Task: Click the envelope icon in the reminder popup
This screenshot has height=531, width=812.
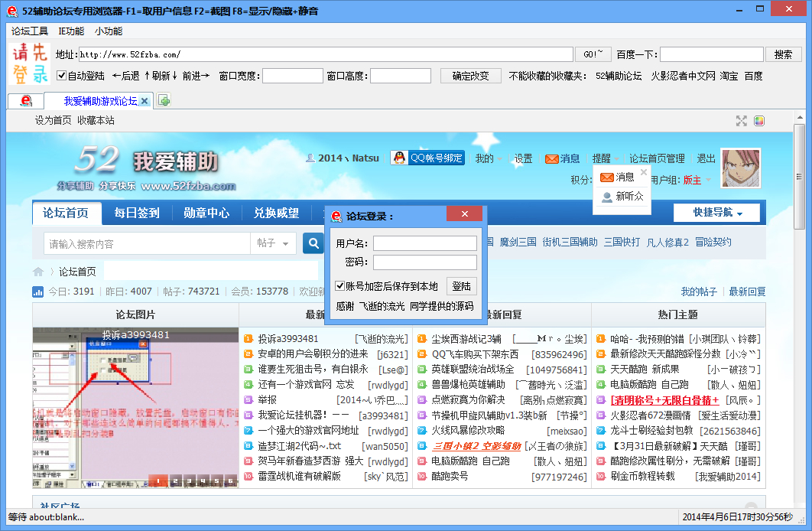Action: pyautogui.click(x=606, y=178)
